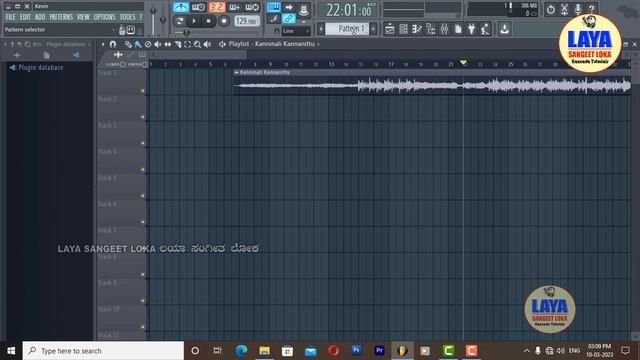This screenshot has height=360, width=640.
Task: Open the Mixer window
Action: click(x=444, y=29)
